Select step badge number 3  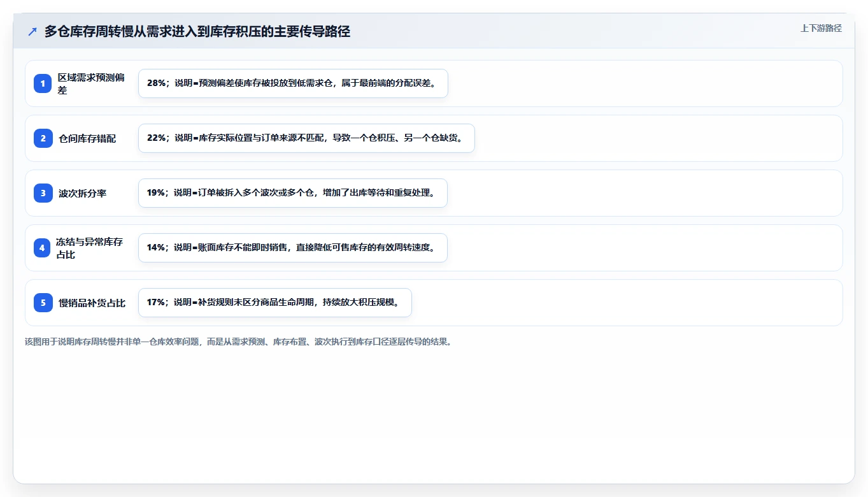[x=43, y=192]
